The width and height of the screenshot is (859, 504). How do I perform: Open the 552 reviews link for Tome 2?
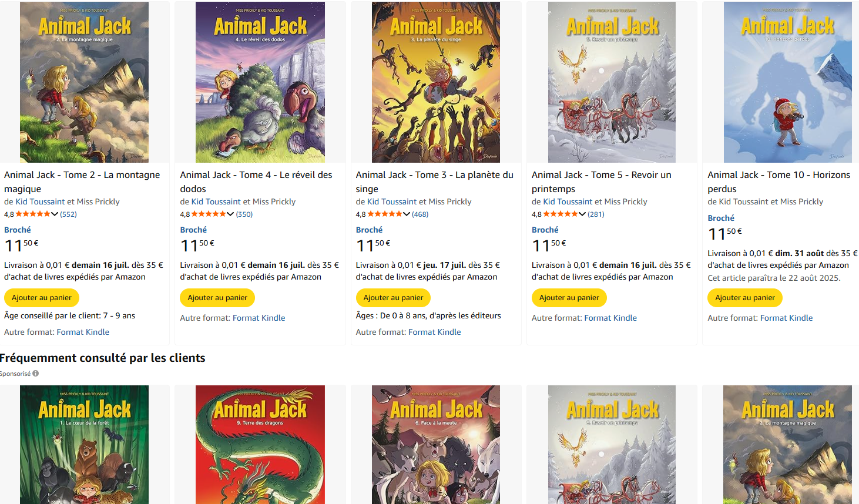click(x=68, y=214)
